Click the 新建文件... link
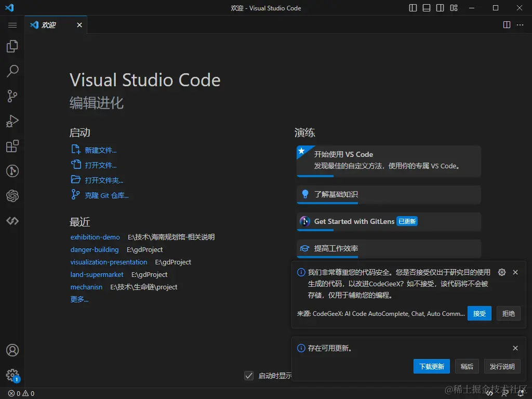This screenshot has height=399, width=532. coord(100,150)
